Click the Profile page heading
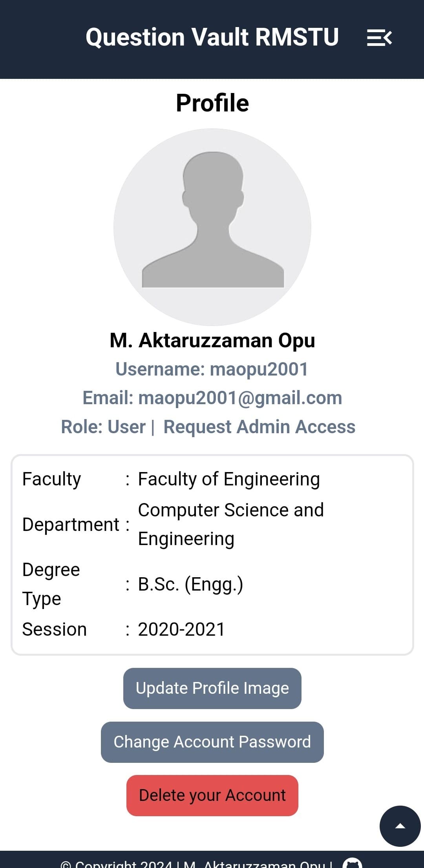424x868 pixels. click(x=212, y=103)
